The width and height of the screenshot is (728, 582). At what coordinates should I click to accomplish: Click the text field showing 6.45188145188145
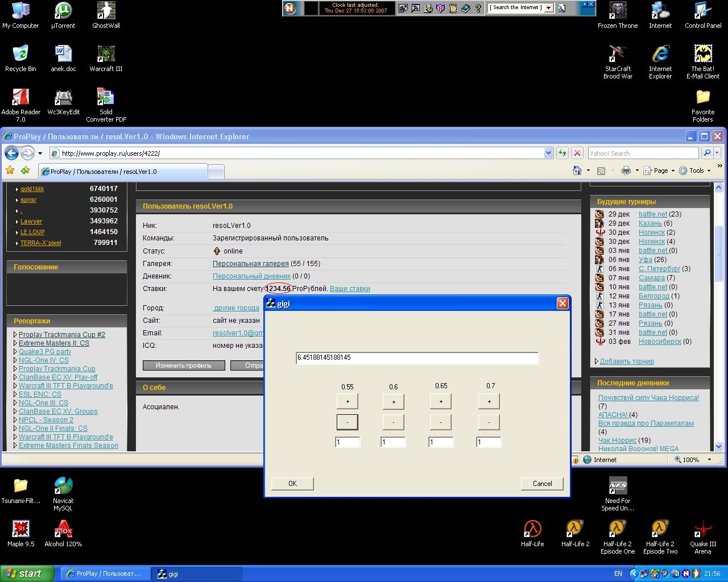point(416,358)
